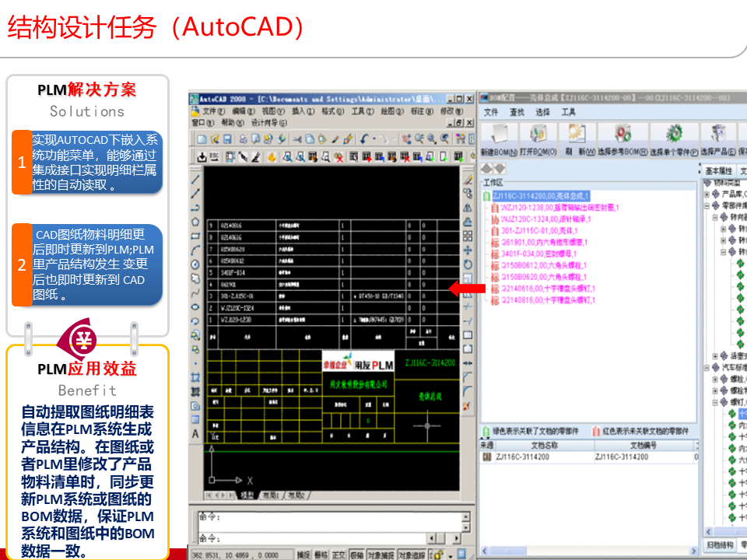Click 选择产品(E) button
This screenshot has width=747, height=560.
click(x=718, y=140)
